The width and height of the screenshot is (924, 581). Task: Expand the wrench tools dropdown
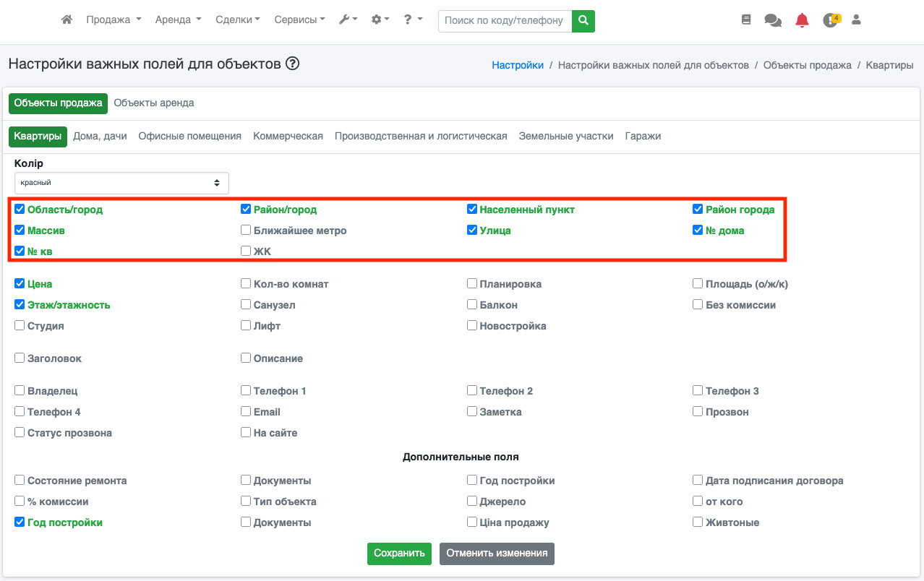(348, 20)
